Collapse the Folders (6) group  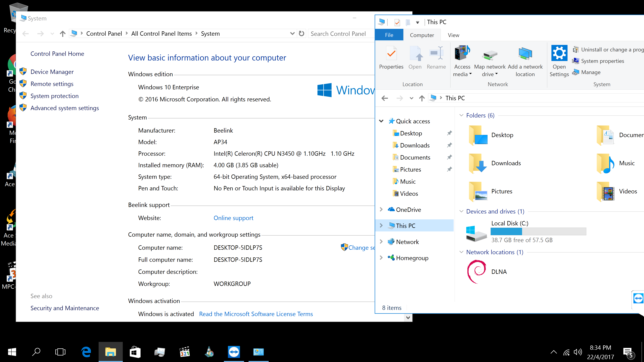click(461, 115)
